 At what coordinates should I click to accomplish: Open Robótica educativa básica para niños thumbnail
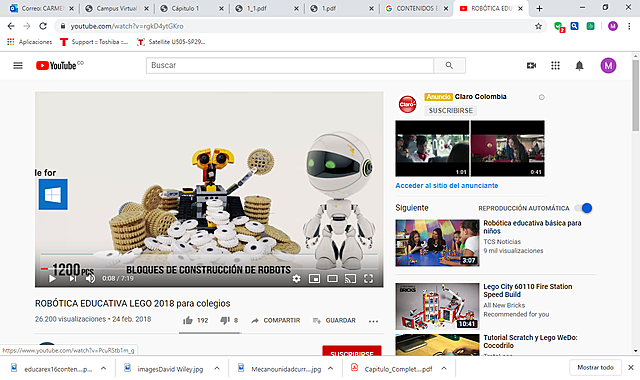tap(437, 243)
